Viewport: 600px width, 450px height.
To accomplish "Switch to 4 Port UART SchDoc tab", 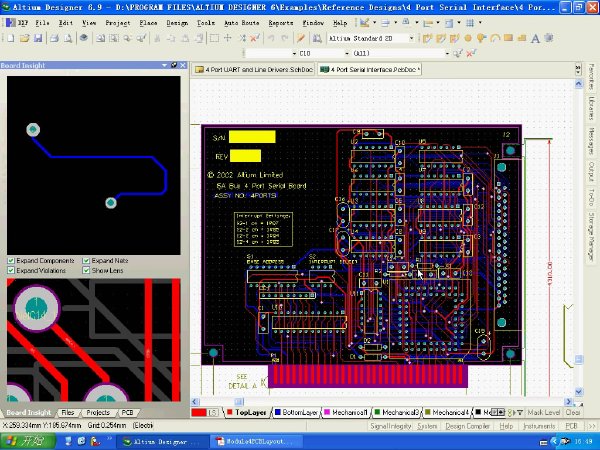I will (x=253, y=70).
